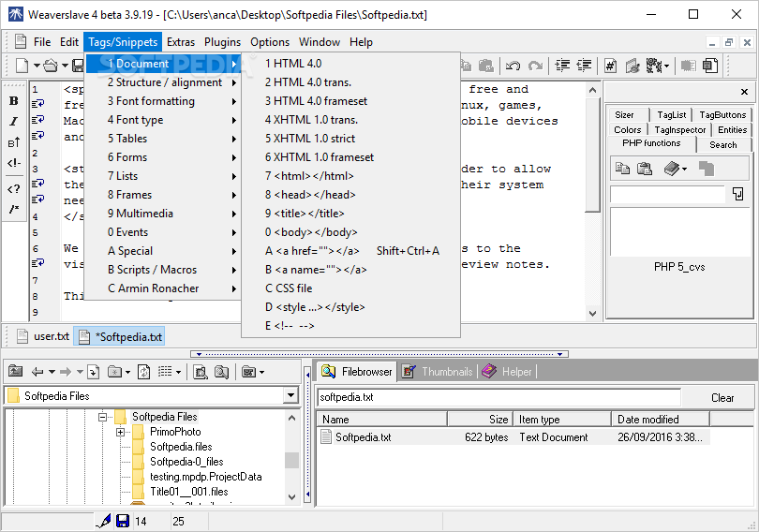Insert block comment using /* sidebar icon
759x532 pixels.
(13, 209)
